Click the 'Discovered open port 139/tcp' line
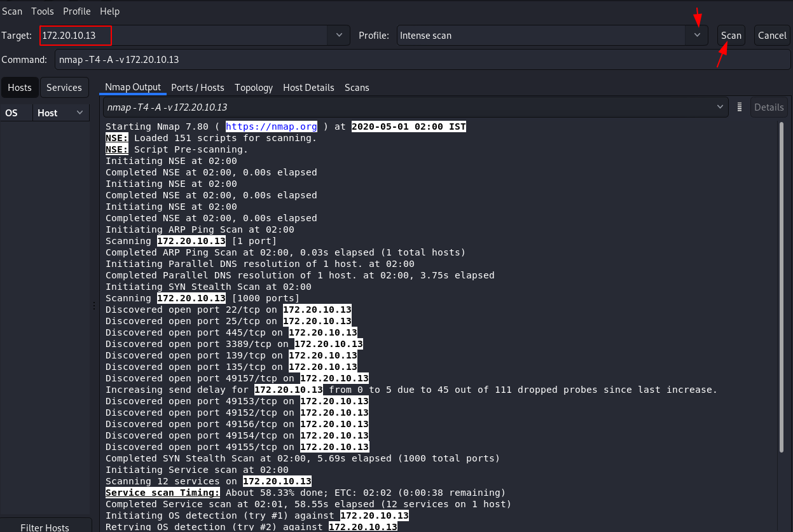This screenshot has width=793, height=532. (231, 356)
